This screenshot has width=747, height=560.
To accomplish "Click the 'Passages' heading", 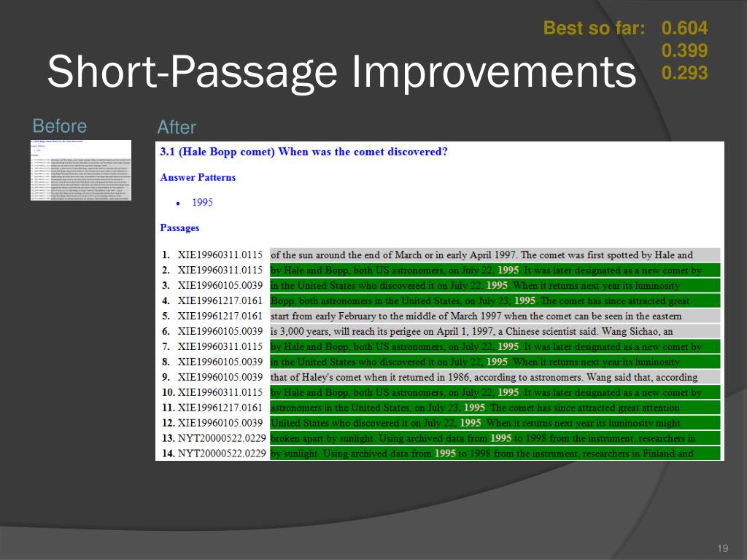I will click(179, 227).
